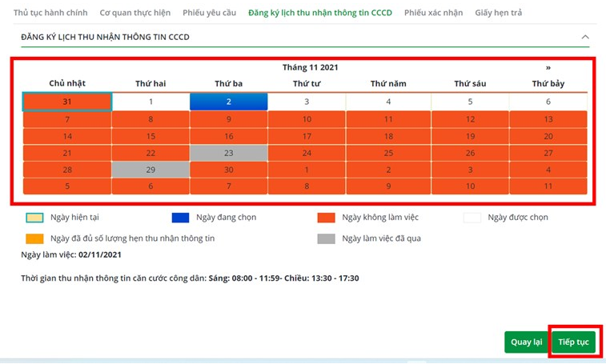Viewport: 606px width, 364px height.
Task: Choose date 6 under Thứ bảy
Action: click(548, 102)
